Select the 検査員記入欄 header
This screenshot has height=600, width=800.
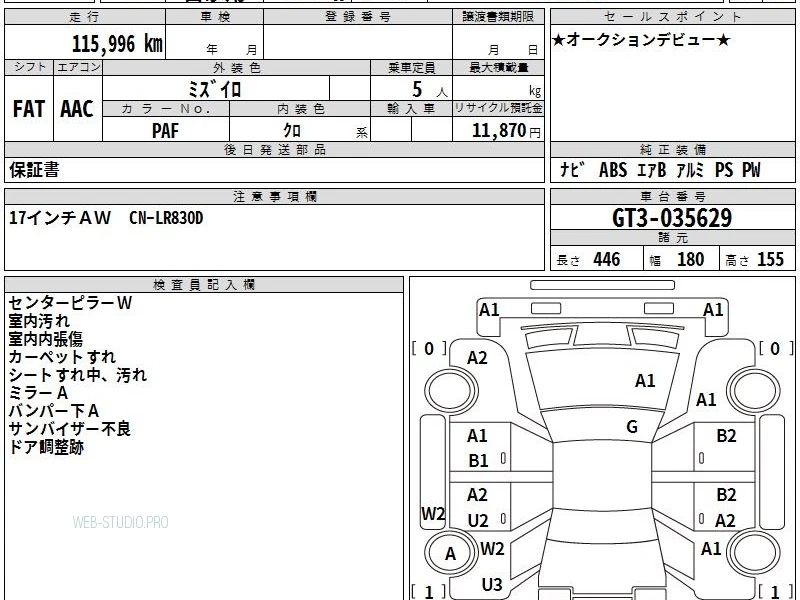204,284
